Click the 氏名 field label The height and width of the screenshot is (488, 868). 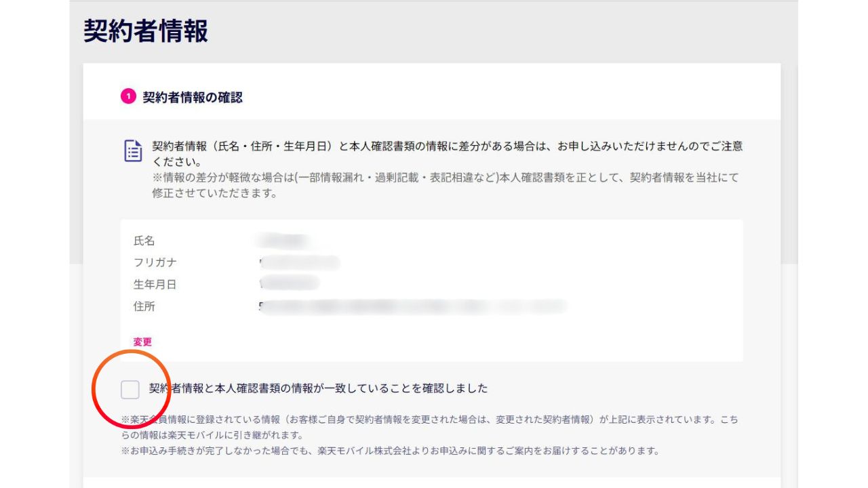[x=144, y=241]
